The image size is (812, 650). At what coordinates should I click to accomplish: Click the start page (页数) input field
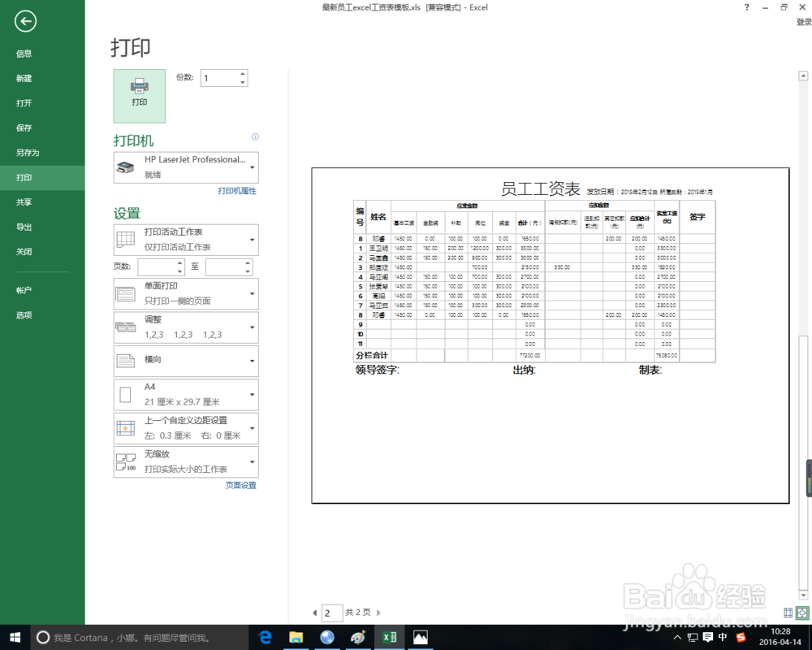coord(157,266)
